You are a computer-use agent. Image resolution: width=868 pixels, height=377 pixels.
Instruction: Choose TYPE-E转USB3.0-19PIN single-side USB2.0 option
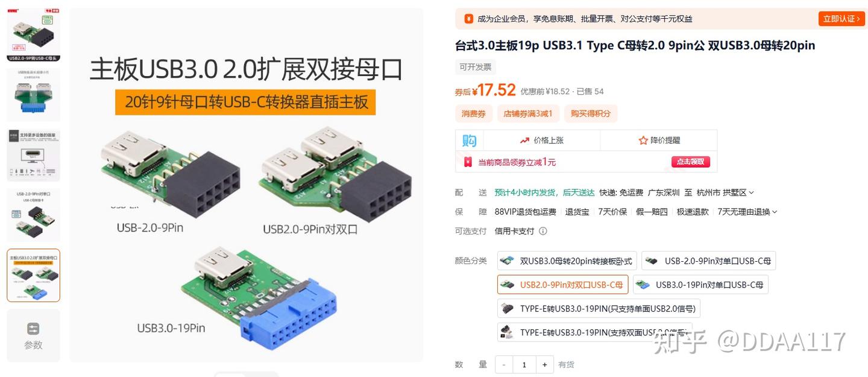[x=599, y=309]
